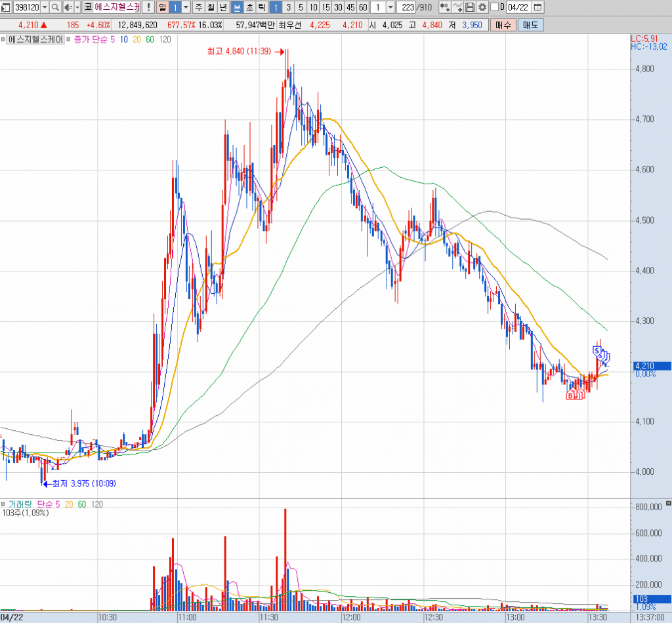
Task: Toggle the checkbox labeled D
Action: [494, 7]
